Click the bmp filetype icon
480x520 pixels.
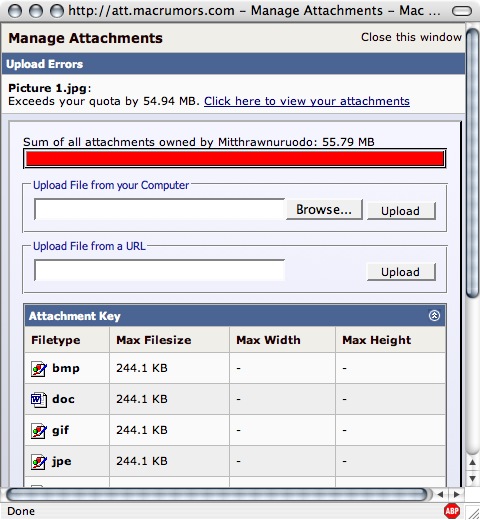click(x=39, y=368)
